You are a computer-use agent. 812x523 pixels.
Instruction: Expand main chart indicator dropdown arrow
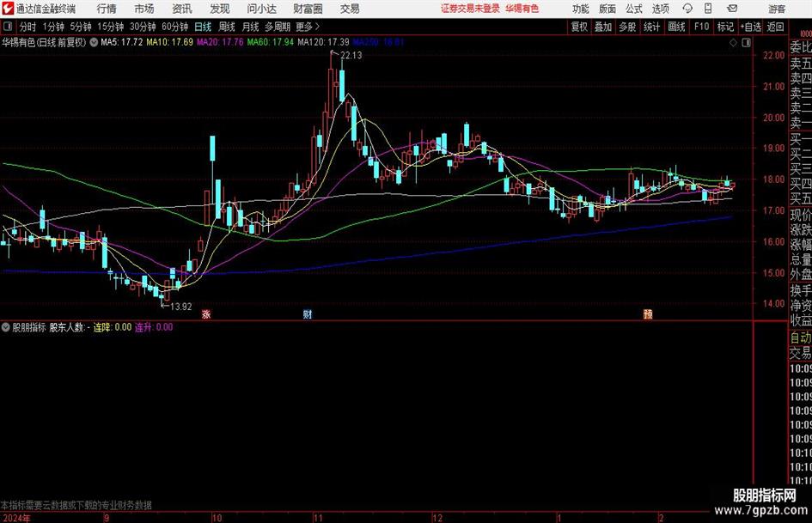[x=94, y=42]
